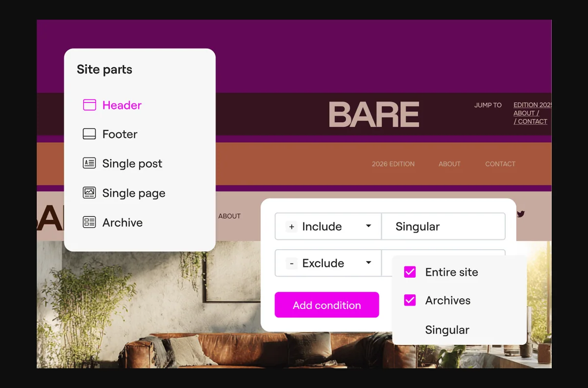Uncheck the Entire site checkbox
Viewport: 588px width, 388px height.
point(410,272)
